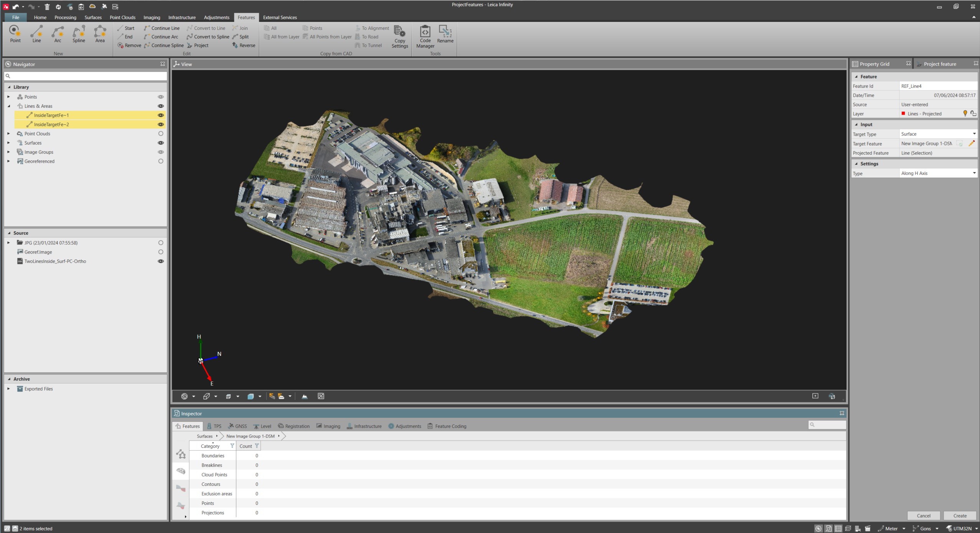
Task: Select the New Point feature tool
Action: pos(15,34)
